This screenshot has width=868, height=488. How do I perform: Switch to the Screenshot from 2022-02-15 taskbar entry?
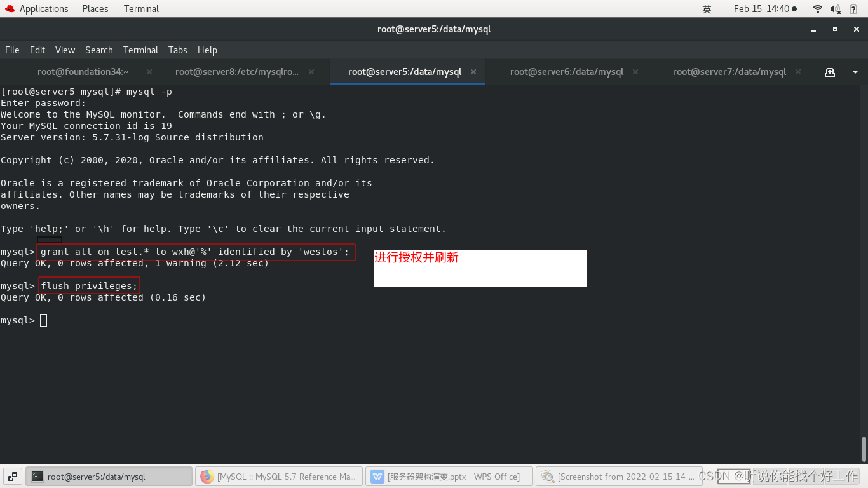point(620,476)
